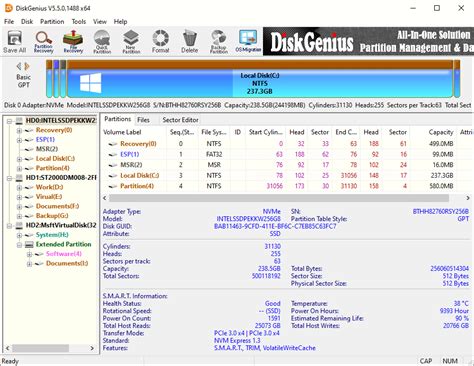
Task: Click the left arrow of the disk tree scrollbar
Action: [x=7, y=348]
